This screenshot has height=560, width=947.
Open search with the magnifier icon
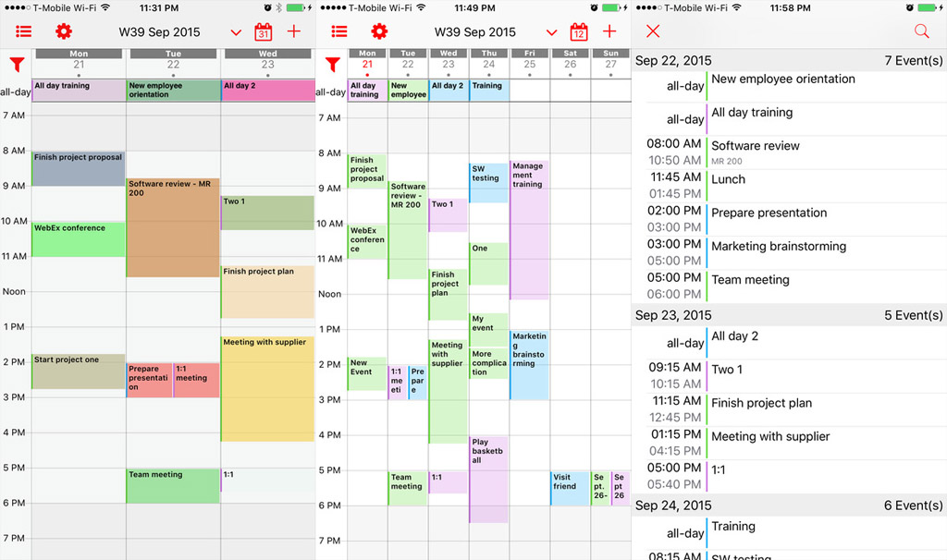[921, 31]
